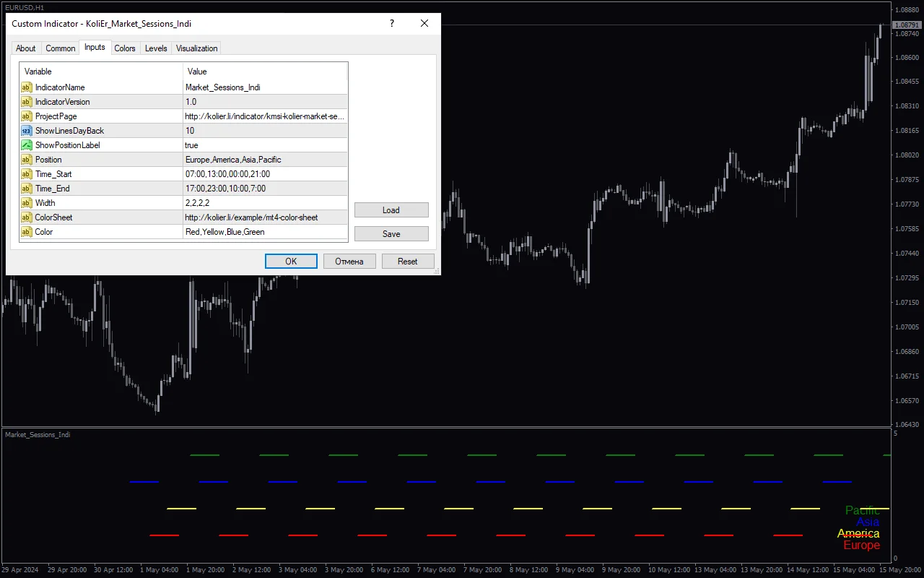Click the green line icon beside ShowPositionLabel

26,145
